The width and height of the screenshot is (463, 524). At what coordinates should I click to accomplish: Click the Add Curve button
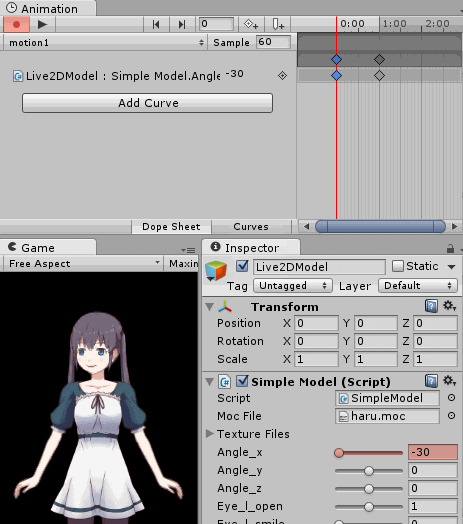click(147, 103)
